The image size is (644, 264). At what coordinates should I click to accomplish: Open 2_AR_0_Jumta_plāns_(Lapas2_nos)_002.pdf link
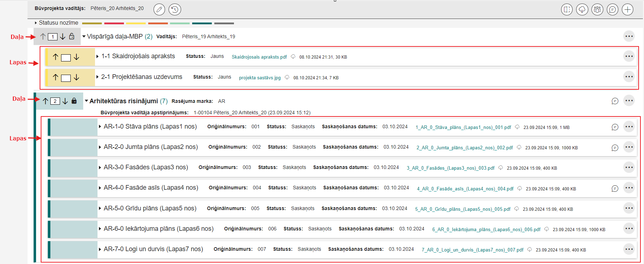pos(465,148)
